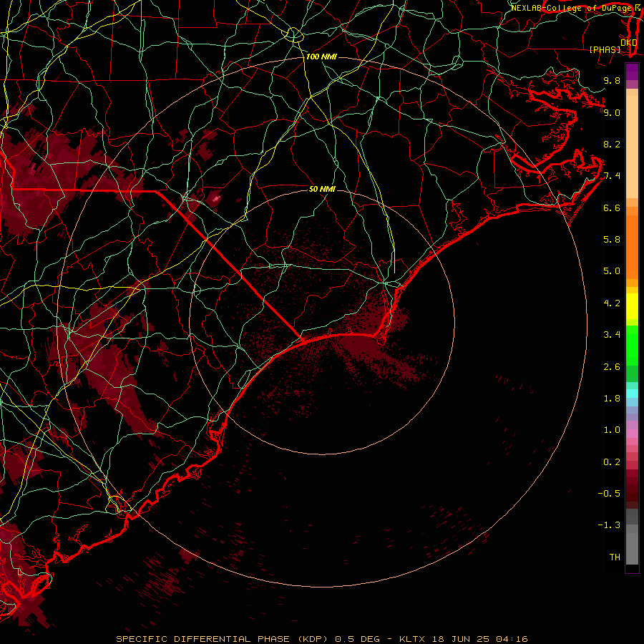Click the "100 NMI" range ring label
This screenshot has height=644, width=644.
(x=321, y=57)
